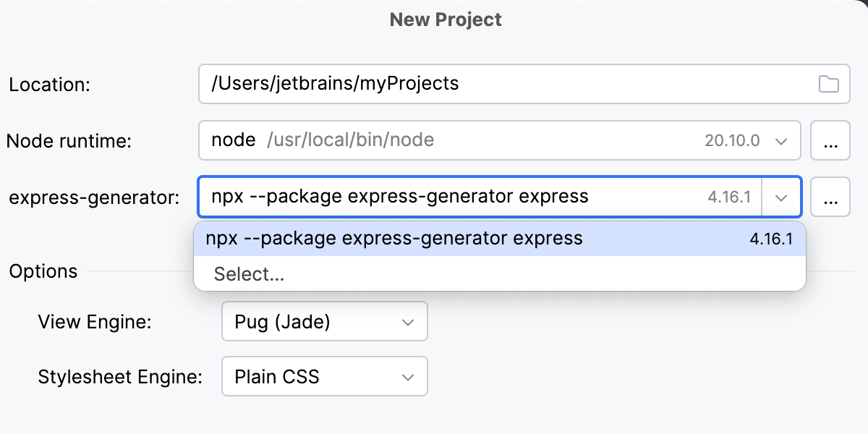Open the browse dialog for Node runtime
The width and height of the screenshot is (868, 434).
pyautogui.click(x=830, y=140)
